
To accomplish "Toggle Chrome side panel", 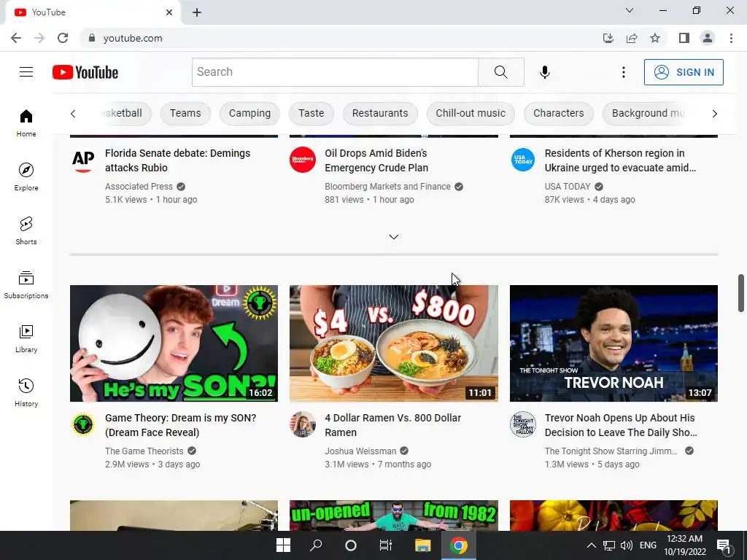I will click(x=684, y=38).
